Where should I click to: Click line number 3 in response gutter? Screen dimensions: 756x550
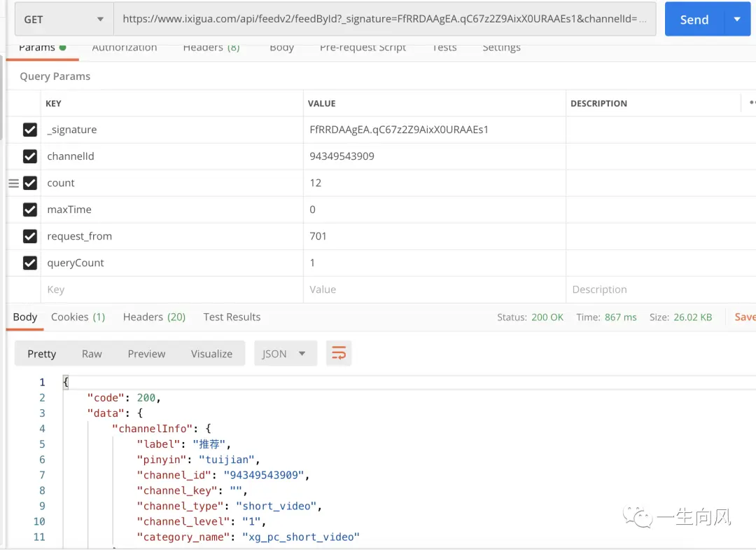43,413
